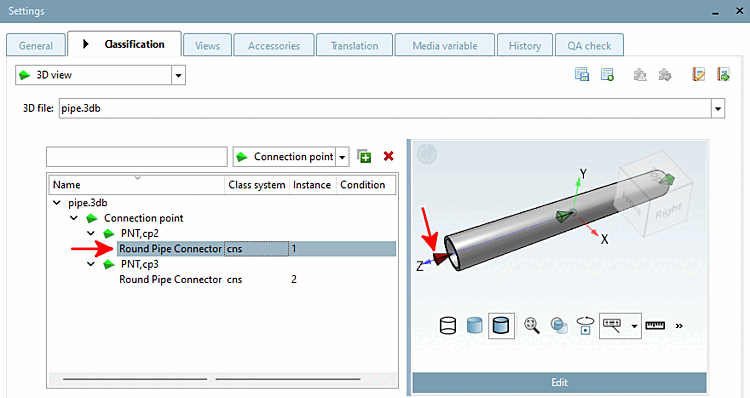
Task: Open the QA check tab
Action: tap(589, 46)
